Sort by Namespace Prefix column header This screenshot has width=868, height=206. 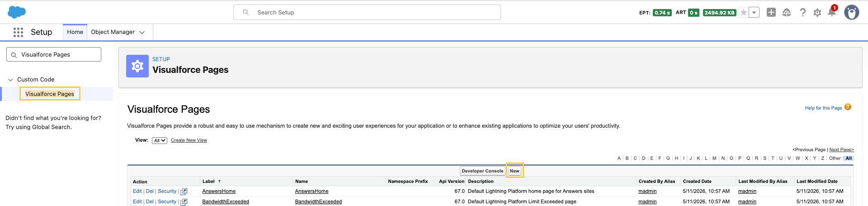point(408,181)
